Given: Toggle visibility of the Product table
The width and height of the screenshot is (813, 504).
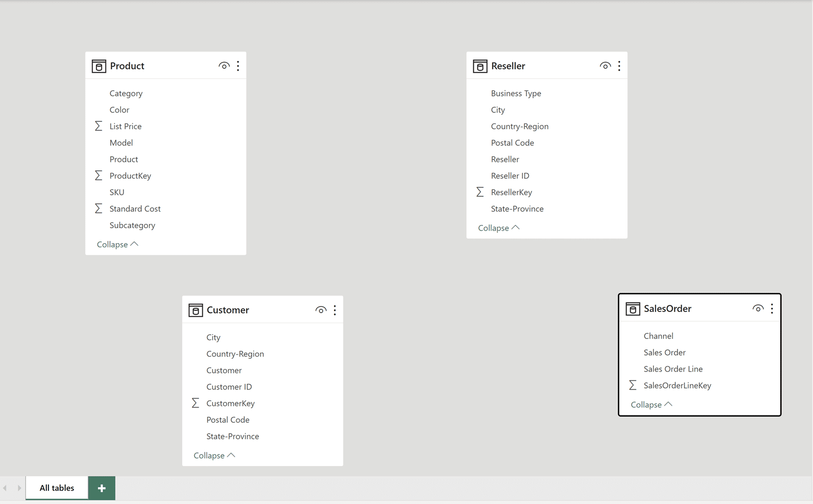Looking at the screenshot, I should (224, 65).
